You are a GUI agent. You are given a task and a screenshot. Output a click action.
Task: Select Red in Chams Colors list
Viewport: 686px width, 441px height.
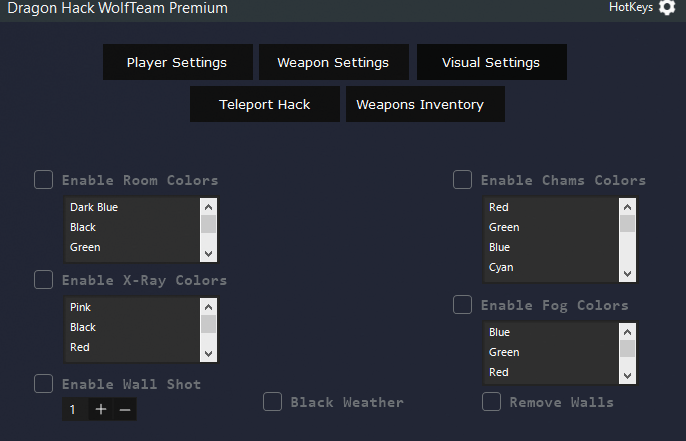551,207
